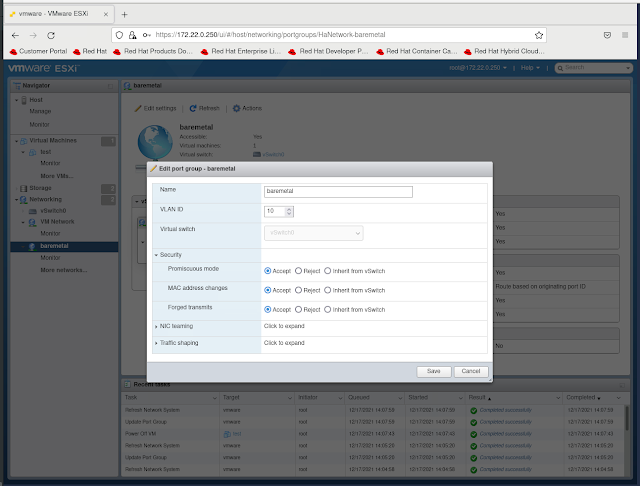Collapse the Host tree node
Screen dimensions: 640x486
[17, 100]
